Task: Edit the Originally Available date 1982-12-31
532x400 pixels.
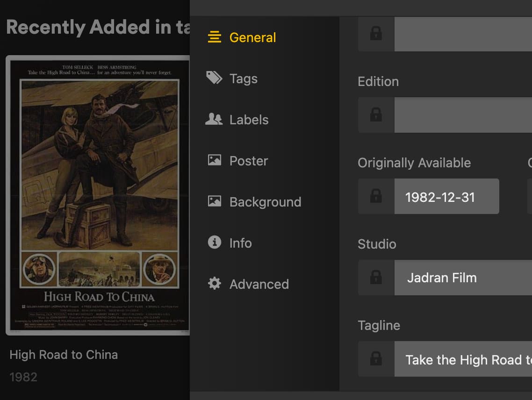Action: pos(446,196)
